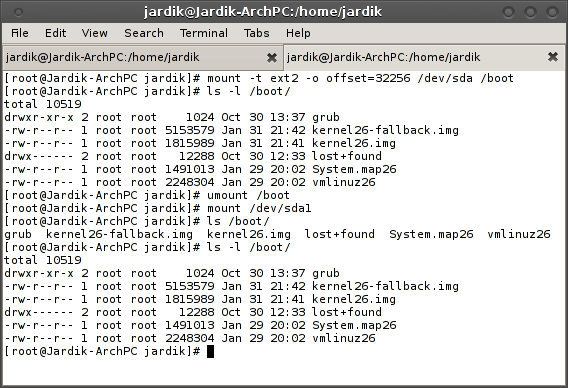The image size is (568, 388).
Task: Click the rightmost title bar circle button
Action: click(552, 12)
